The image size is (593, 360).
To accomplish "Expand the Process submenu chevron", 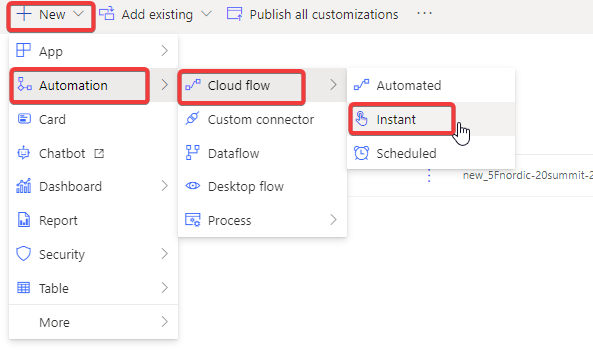I will point(333,220).
